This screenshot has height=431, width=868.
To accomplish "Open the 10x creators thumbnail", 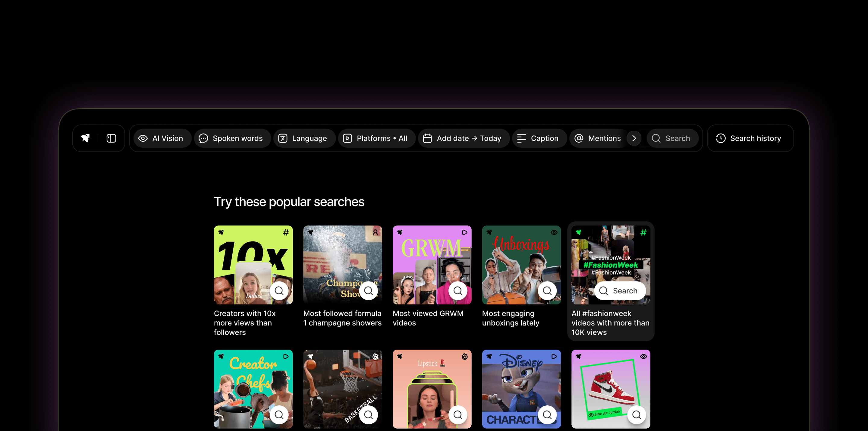I will click(253, 265).
